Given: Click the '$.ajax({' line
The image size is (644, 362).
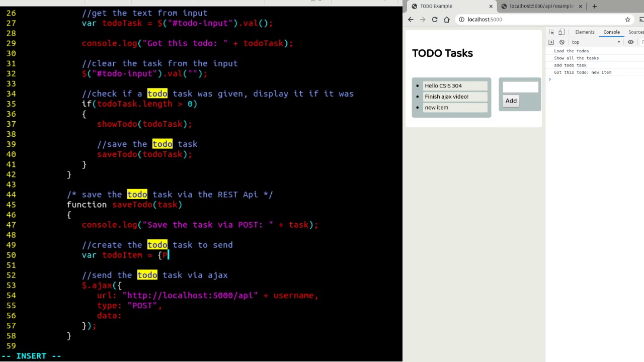Looking at the screenshot, I should tap(102, 286).
